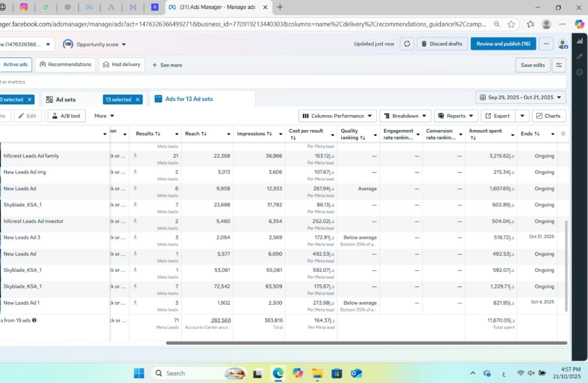Open the three-dots more options button
This screenshot has width=588, height=383.
[545, 44]
